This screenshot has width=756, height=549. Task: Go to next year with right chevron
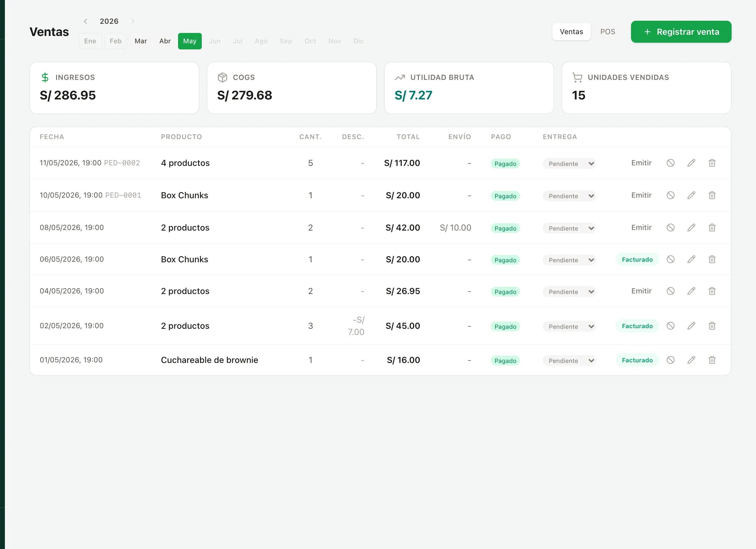(x=133, y=21)
